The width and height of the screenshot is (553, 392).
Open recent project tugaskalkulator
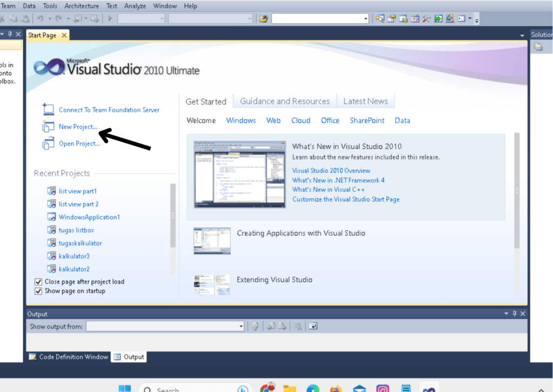tap(80, 243)
